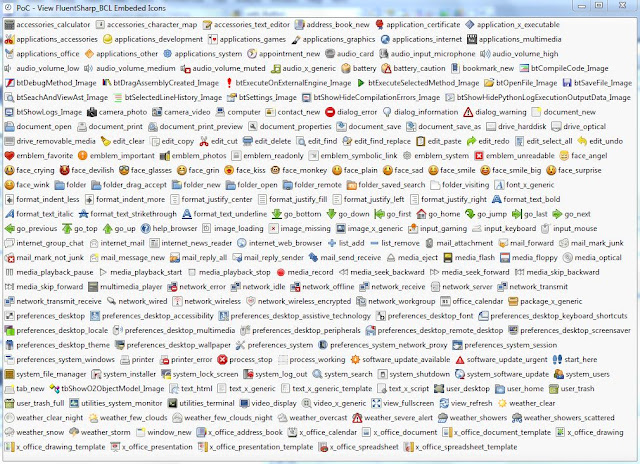
Task: Select the internet_web_browser icon
Action: 242,243
